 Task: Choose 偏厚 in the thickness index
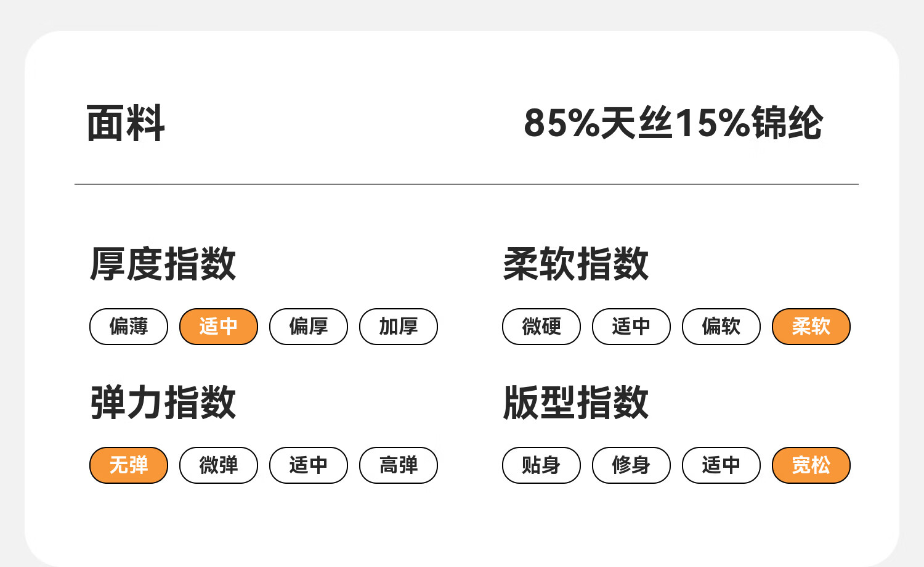point(309,327)
